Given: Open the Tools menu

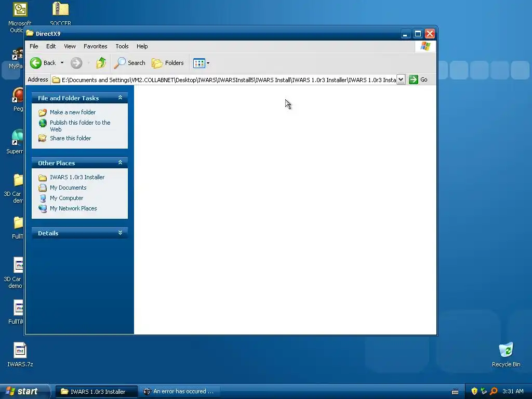Looking at the screenshot, I should (122, 46).
